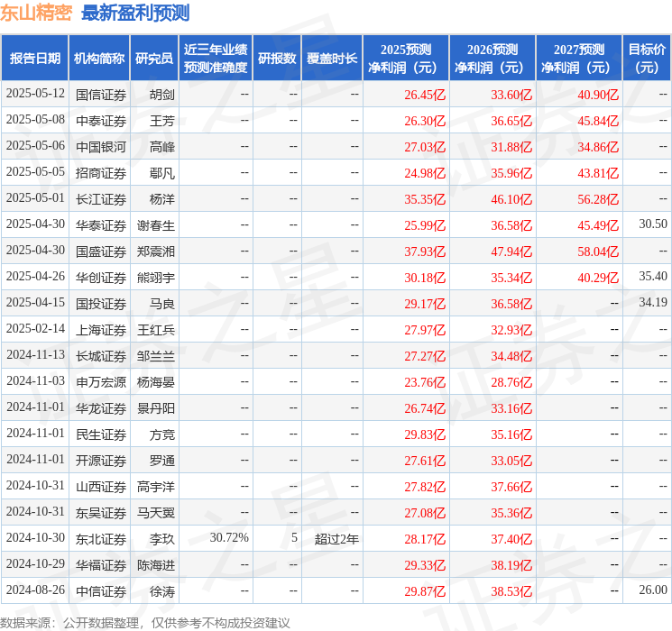Click the 中信证券 institution cell
The image size is (672, 631).
[x=101, y=591]
